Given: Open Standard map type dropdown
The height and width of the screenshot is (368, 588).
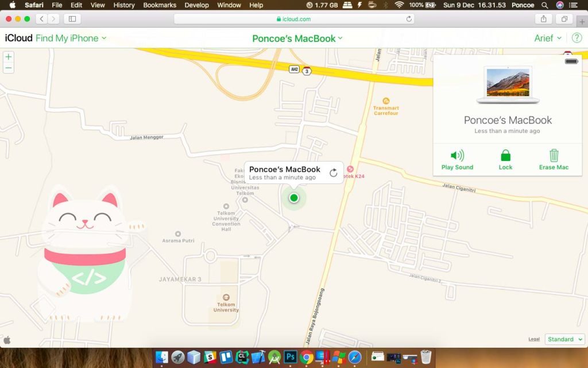Looking at the screenshot, I should click(x=565, y=339).
